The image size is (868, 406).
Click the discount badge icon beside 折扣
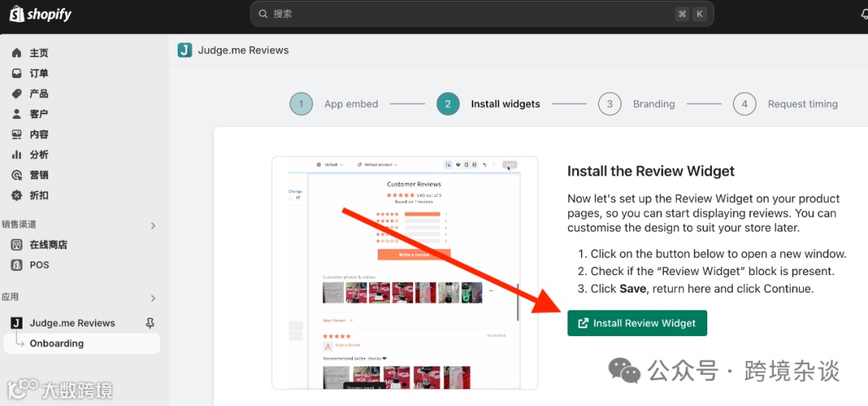17,195
